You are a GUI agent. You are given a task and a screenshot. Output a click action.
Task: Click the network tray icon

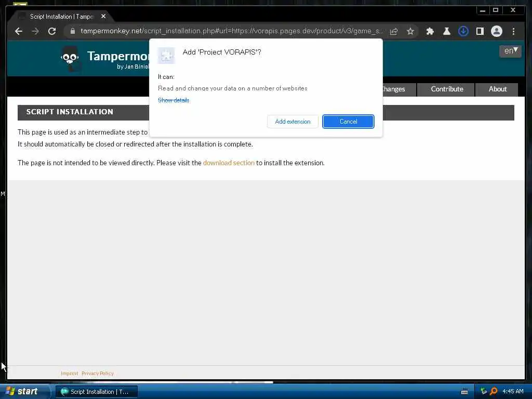(x=484, y=391)
